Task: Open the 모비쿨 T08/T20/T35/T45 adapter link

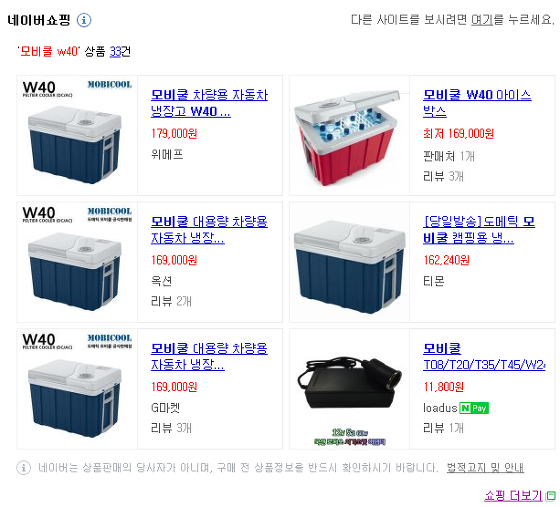Action: [484, 356]
